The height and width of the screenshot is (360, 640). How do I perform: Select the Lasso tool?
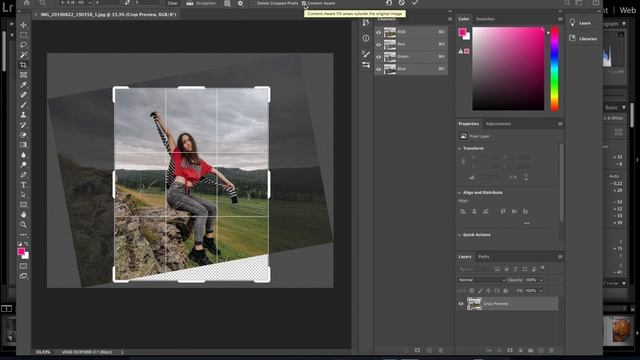pos(23,45)
